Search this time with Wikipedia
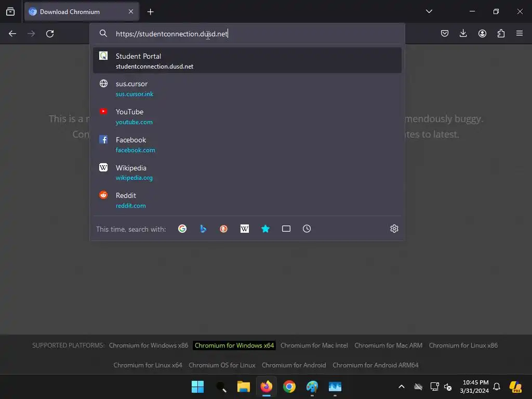Viewport: 532px width, 399px height. [245, 229]
